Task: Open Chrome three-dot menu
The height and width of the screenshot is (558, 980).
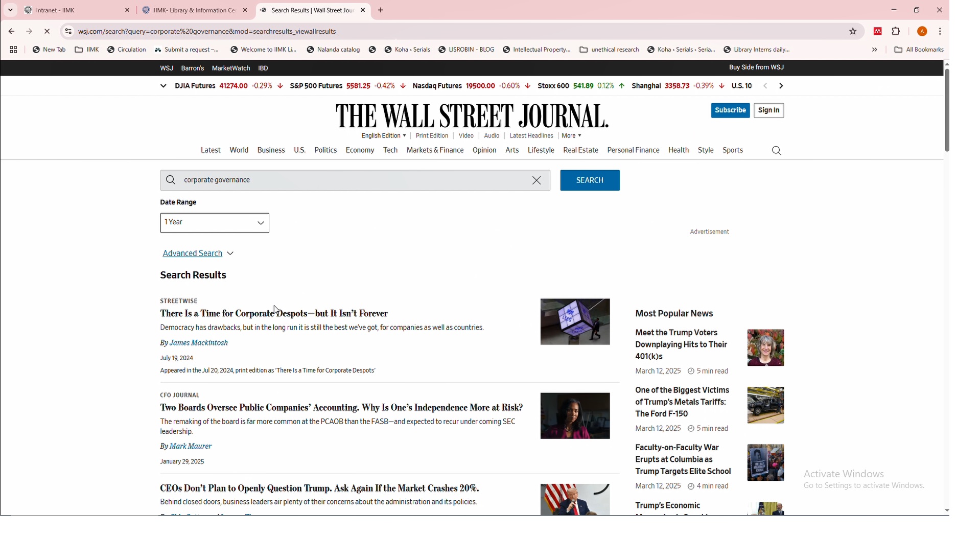Action: 940,32
